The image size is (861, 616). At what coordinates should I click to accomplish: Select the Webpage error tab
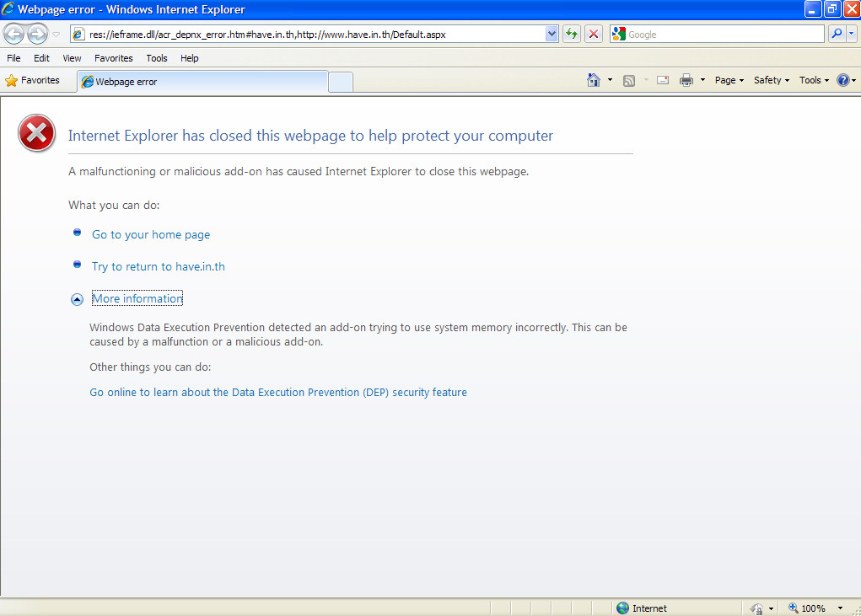point(202,82)
